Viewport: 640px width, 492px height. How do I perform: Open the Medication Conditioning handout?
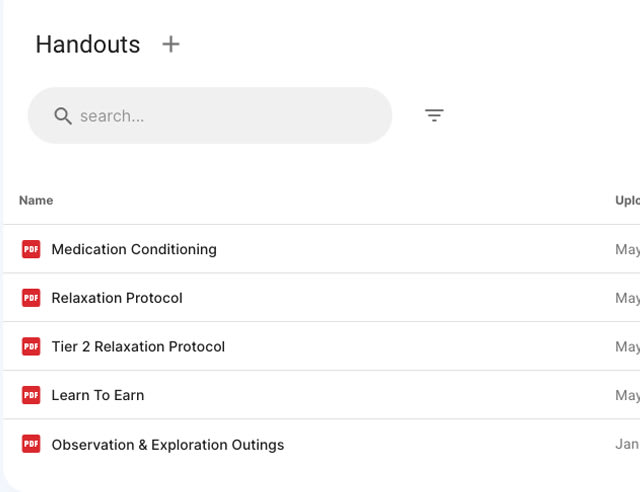click(134, 249)
